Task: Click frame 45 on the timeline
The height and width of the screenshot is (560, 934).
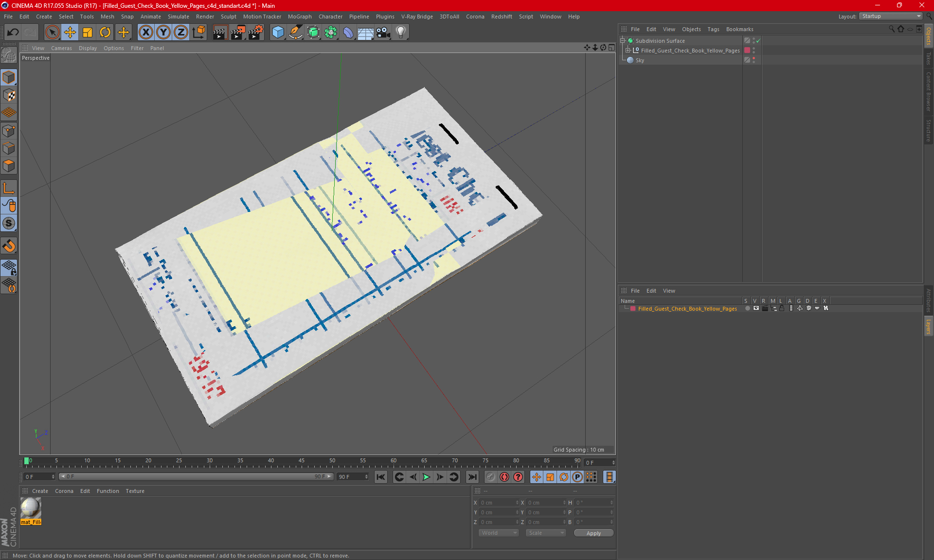Action: [x=302, y=462]
